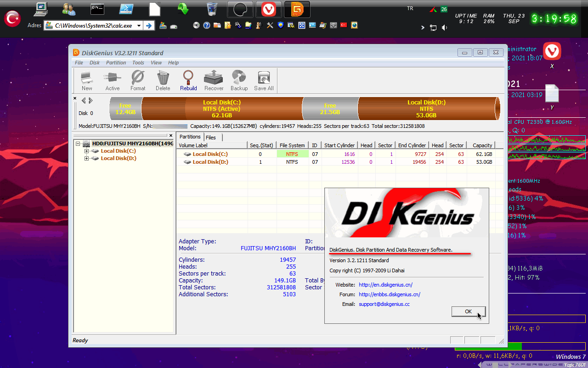Click the Format toolbar icon
Image resolution: width=588 pixels, height=368 pixels.
pos(138,80)
